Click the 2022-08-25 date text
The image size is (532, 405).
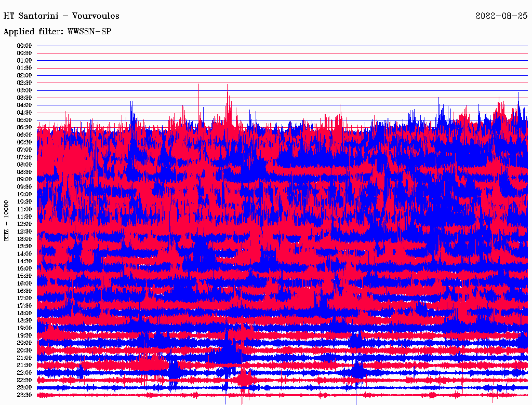click(501, 16)
